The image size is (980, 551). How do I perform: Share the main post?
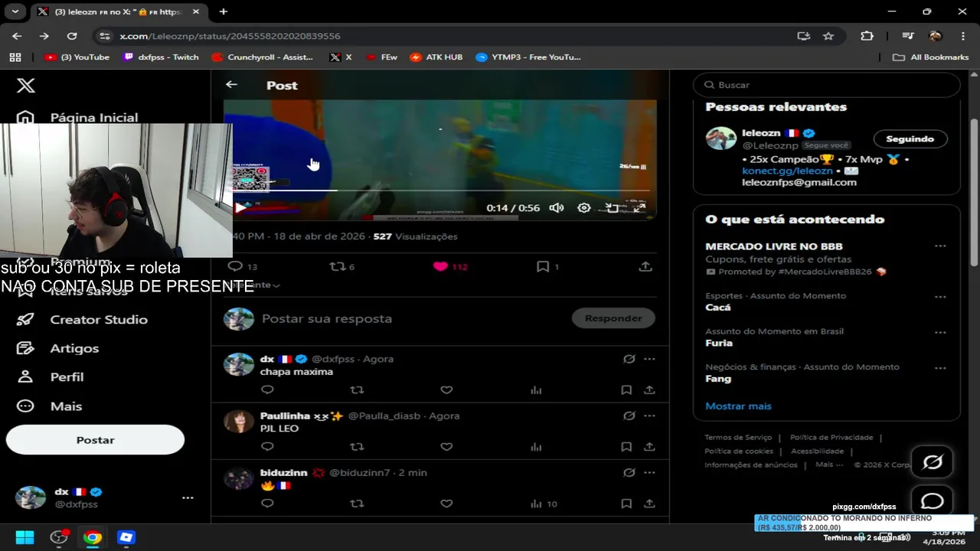tap(645, 266)
